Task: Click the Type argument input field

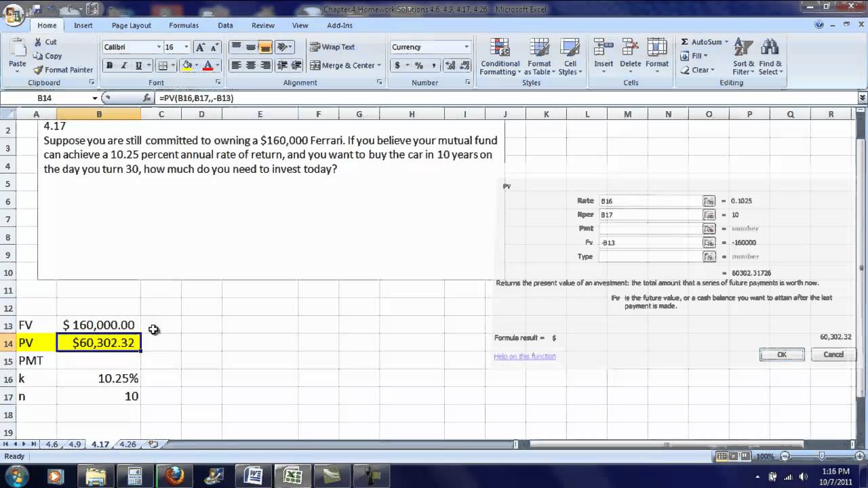Action: (x=651, y=256)
